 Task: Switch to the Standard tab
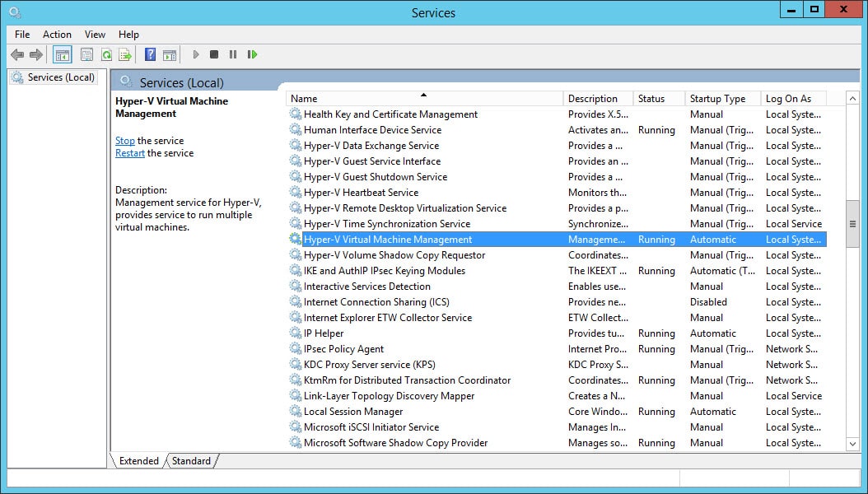pos(191,461)
